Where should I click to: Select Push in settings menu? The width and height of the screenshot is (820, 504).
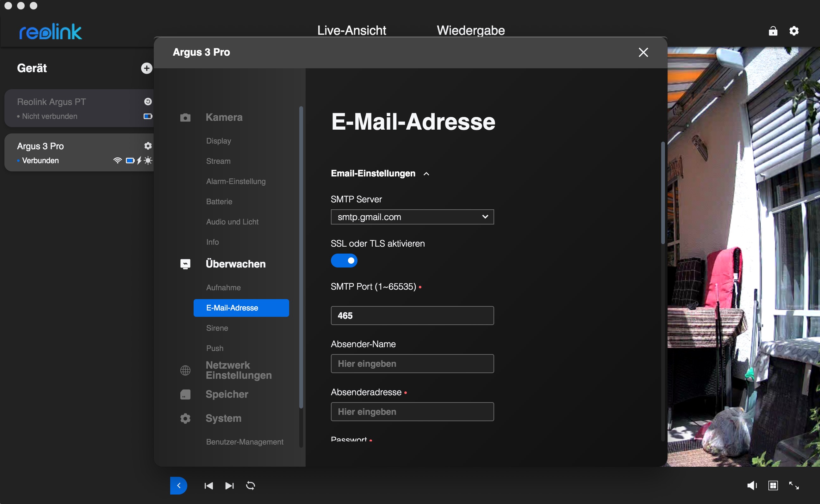pyautogui.click(x=214, y=348)
